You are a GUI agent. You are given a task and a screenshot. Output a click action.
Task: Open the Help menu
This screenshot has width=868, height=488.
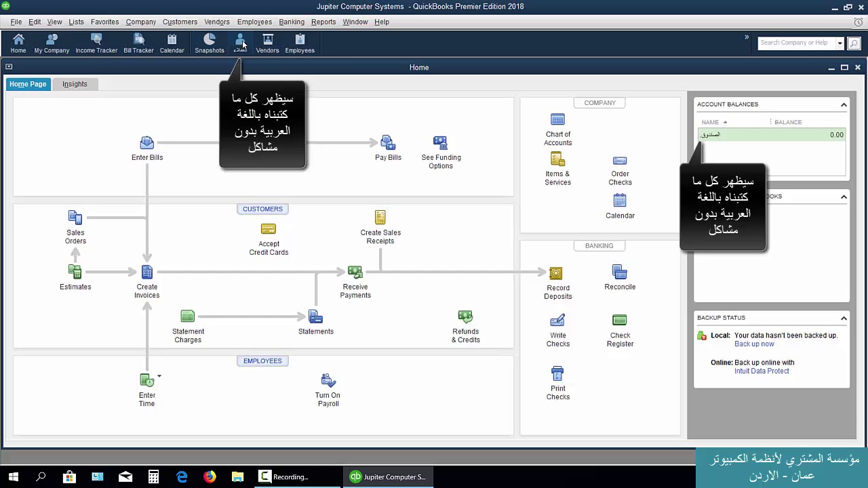click(x=382, y=22)
